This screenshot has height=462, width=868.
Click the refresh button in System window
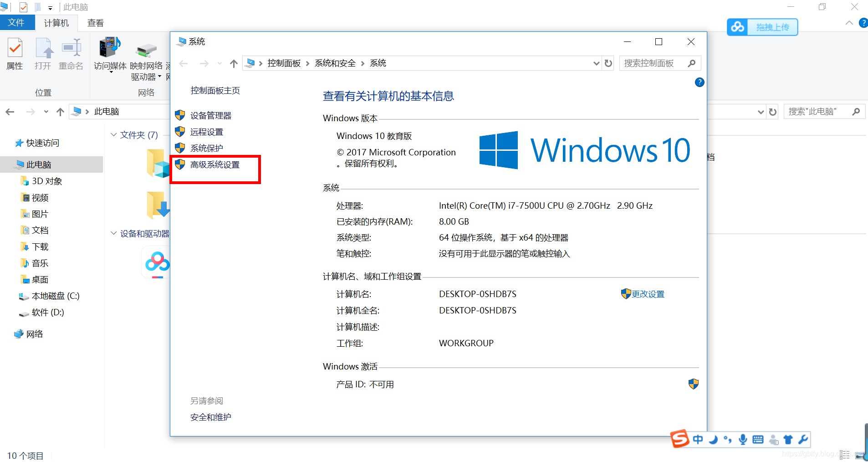pos(608,63)
